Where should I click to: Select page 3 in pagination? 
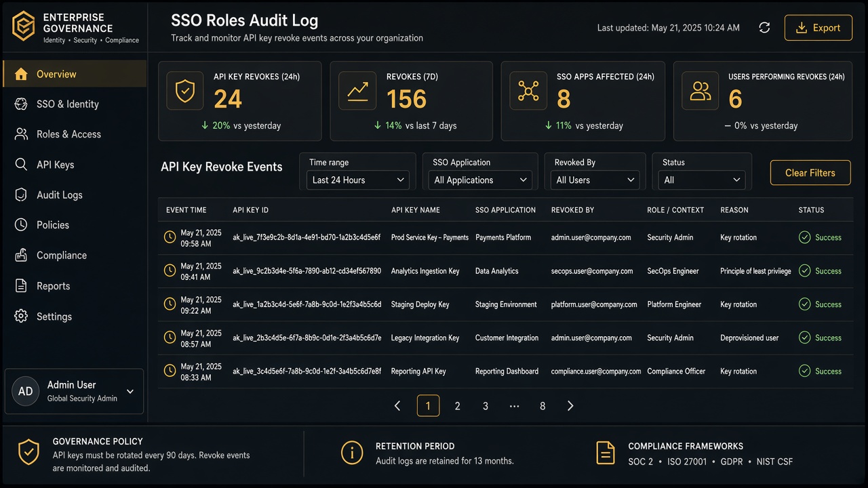(x=486, y=406)
